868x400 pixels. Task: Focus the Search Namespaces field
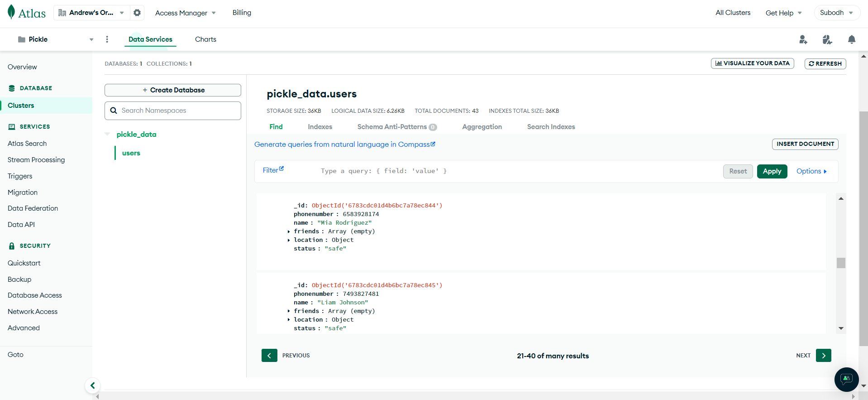point(173,111)
